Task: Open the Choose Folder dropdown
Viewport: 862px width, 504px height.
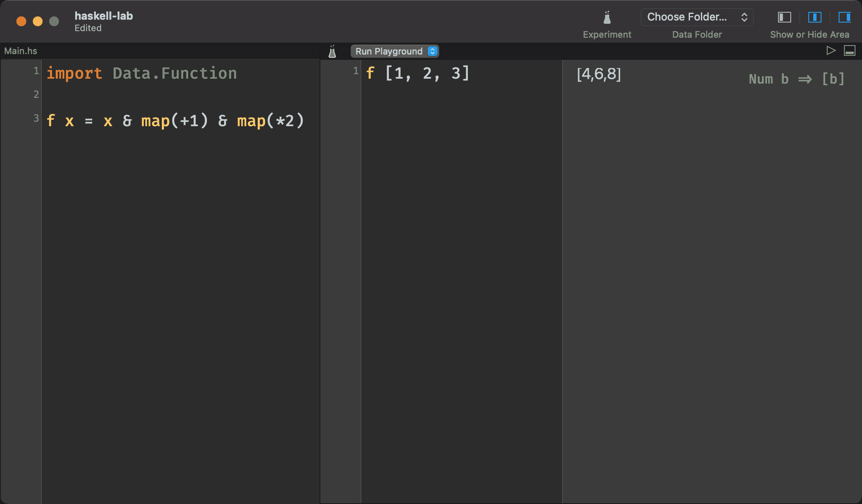Action: coord(697,17)
